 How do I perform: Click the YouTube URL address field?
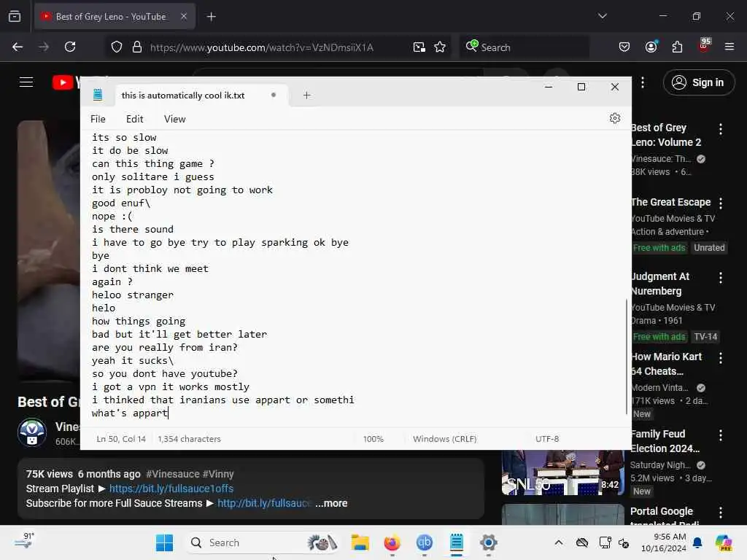(x=262, y=47)
